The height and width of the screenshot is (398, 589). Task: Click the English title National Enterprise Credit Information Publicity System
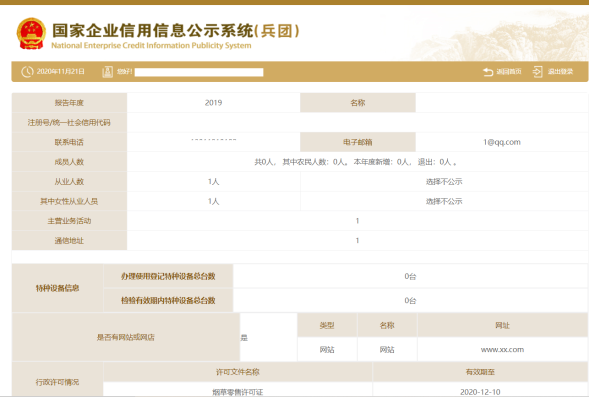151,45
